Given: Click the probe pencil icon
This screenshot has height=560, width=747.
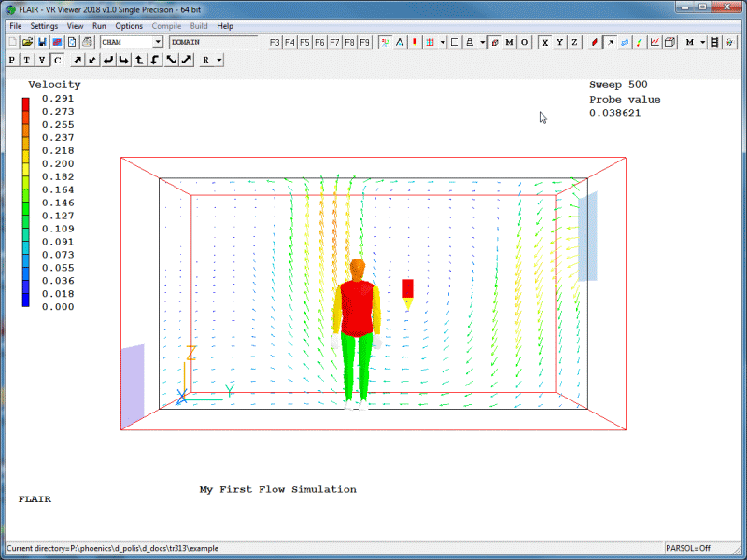Looking at the screenshot, I should click(594, 42).
